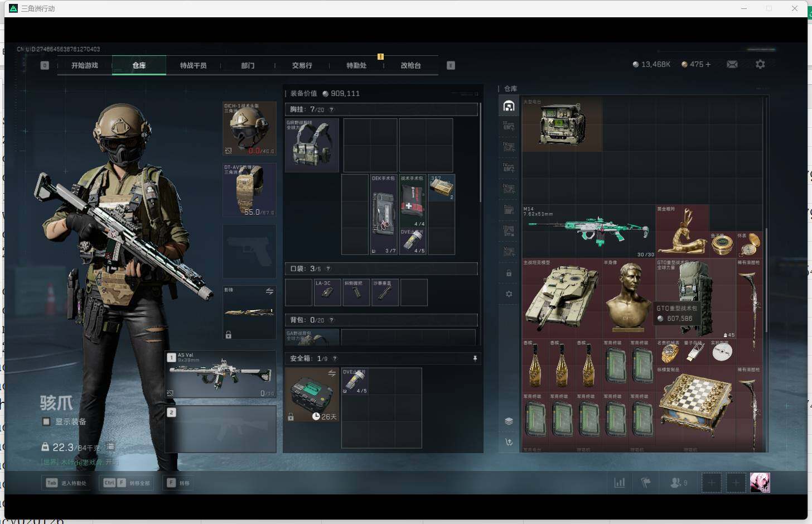812x524 pixels.
Task: Select the GTO重型战术包 backpack
Action: click(x=695, y=298)
